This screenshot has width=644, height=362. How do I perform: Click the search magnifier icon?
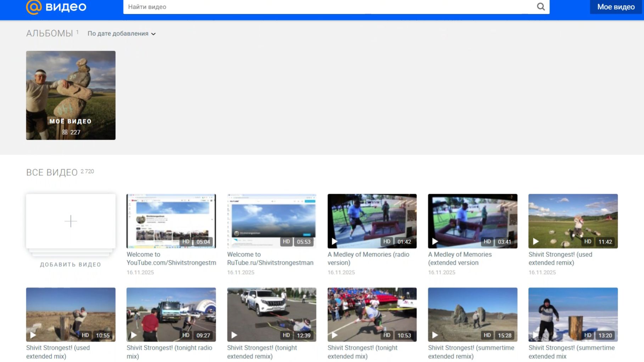point(541,7)
